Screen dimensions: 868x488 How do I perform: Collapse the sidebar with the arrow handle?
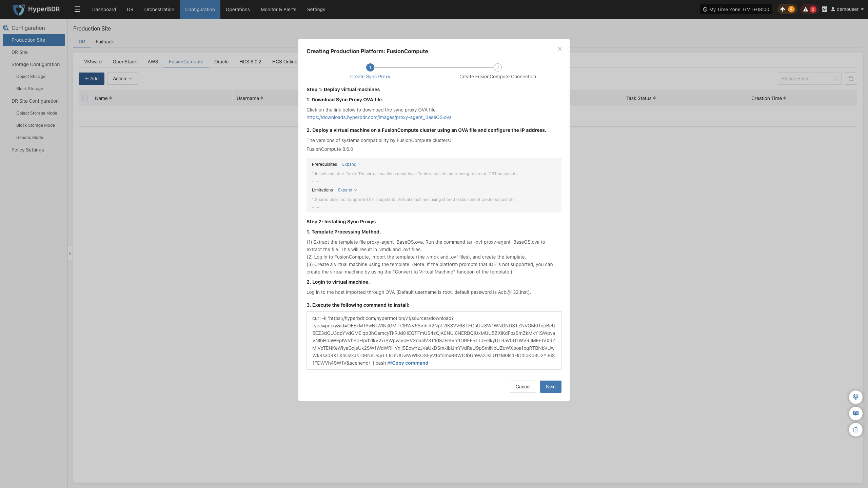tap(70, 253)
